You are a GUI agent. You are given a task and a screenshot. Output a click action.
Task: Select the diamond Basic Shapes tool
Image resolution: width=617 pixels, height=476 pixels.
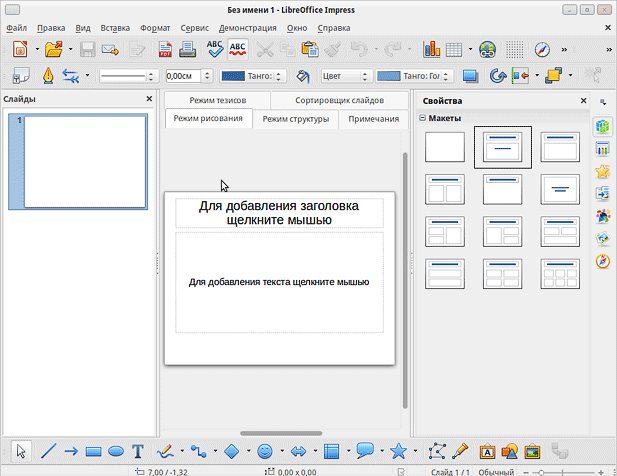point(232,451)
